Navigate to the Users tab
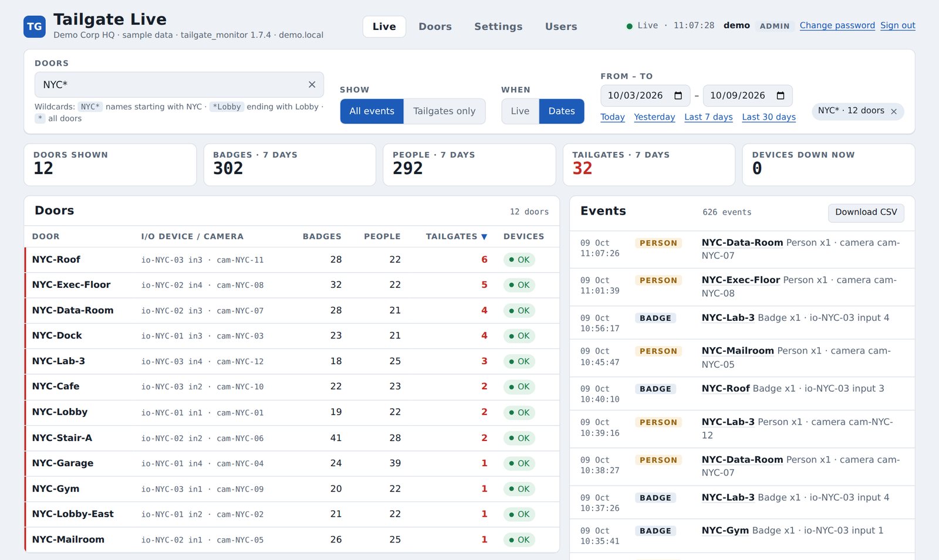The width and height of the screenshot is (939, 560). coord(561,26)
